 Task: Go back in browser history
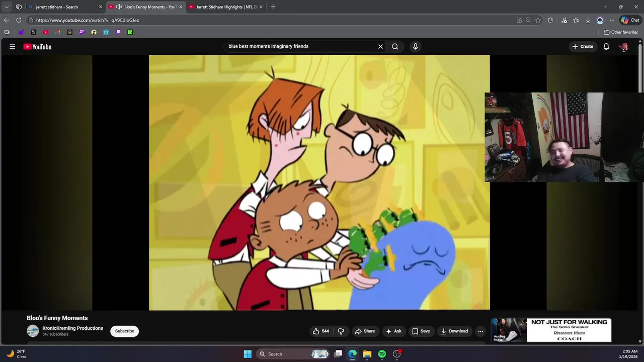(x=7, y=20)
